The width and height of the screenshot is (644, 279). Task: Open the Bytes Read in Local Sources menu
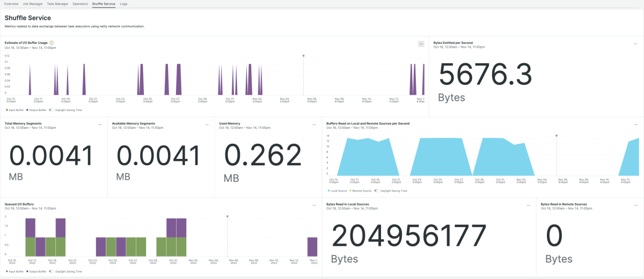click(x=529, y=205)
